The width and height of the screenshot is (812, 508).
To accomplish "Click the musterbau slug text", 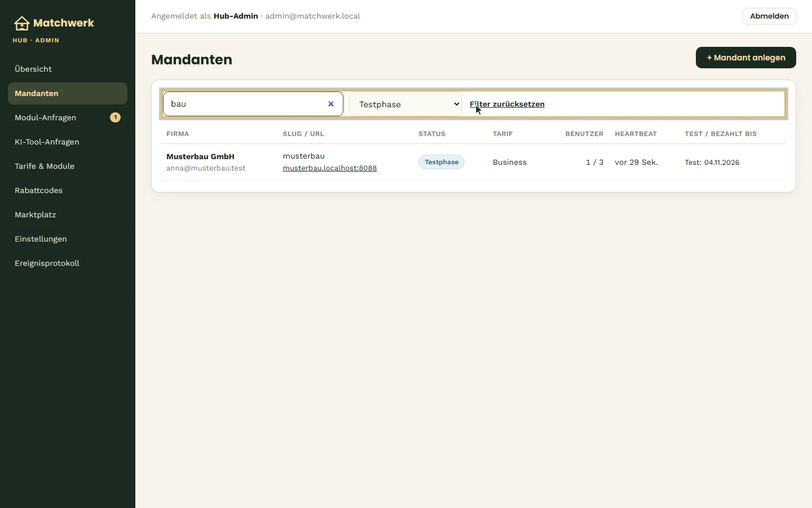I will click(x=304, y=156).
